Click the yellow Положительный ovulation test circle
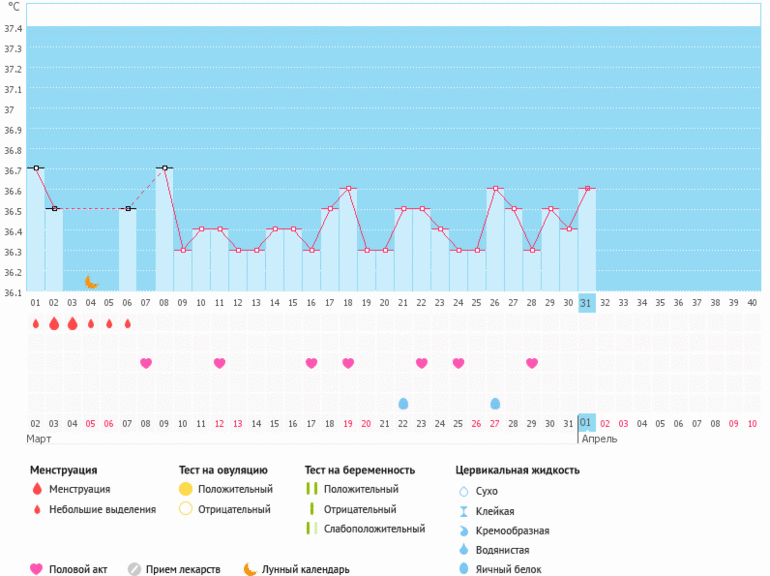This screenshot has width=770, height=576. (185, 489)
